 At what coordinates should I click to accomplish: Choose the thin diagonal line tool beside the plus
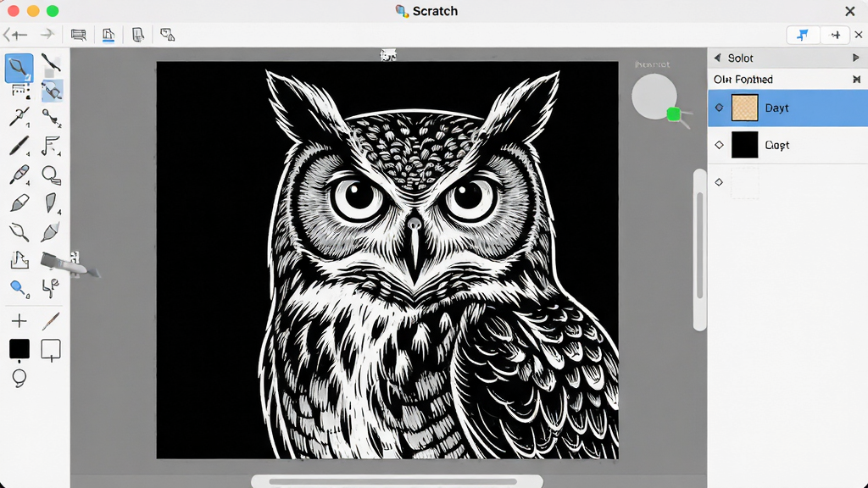[51, 321]
